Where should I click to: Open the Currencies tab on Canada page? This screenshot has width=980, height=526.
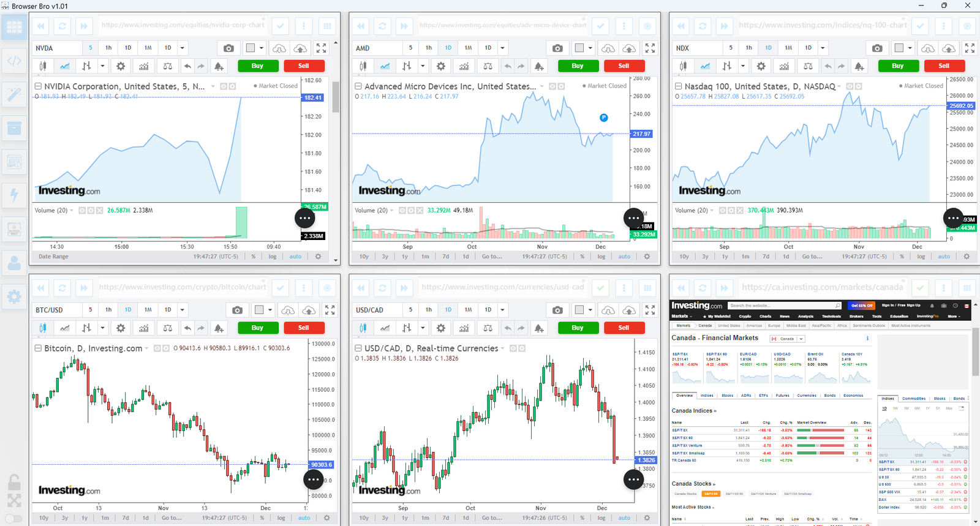(806, 396)
